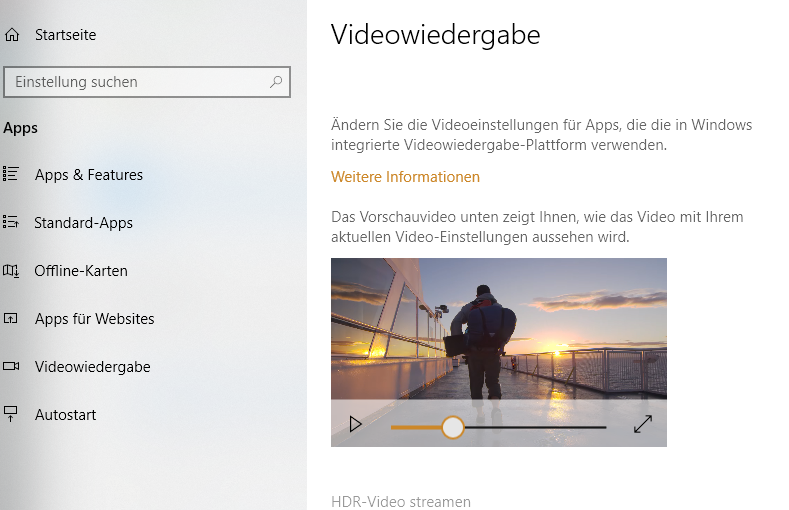Click the HDR-Video streamen label
Image resolution: width=789 pixels, height=510 pixels.
pos(401,501)
